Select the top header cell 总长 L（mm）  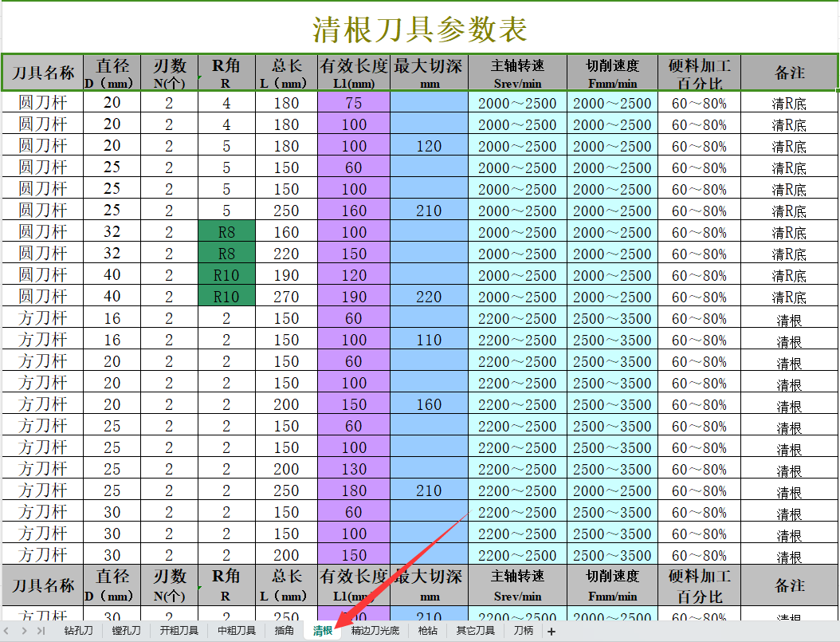(x=286, y=73)
